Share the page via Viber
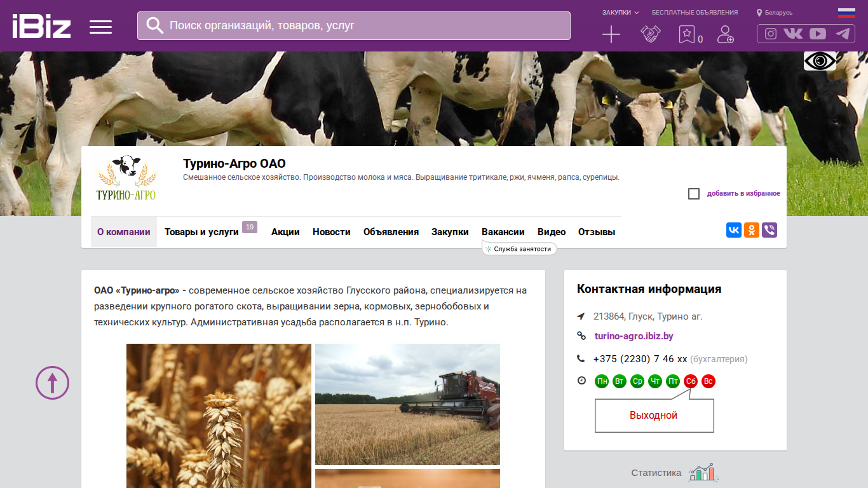868x488 pixels. click(770, 230)
